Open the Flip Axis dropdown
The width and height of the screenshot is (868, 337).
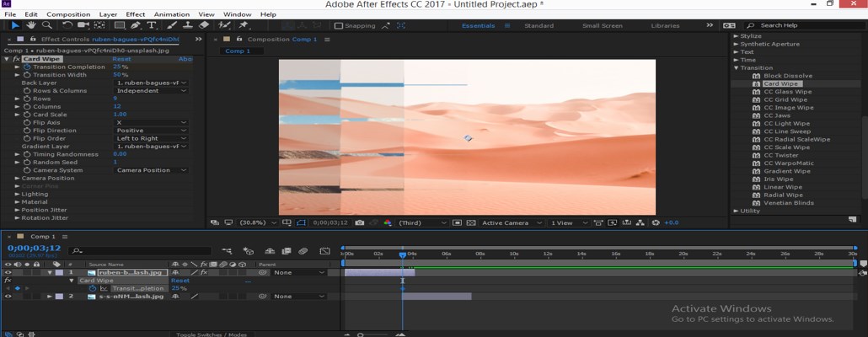click(x=151, y=123)
